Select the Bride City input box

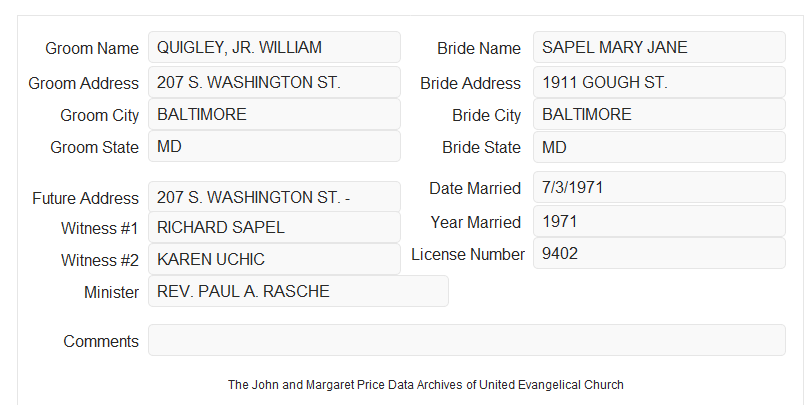pyautogui.click(x=659, y=114)
